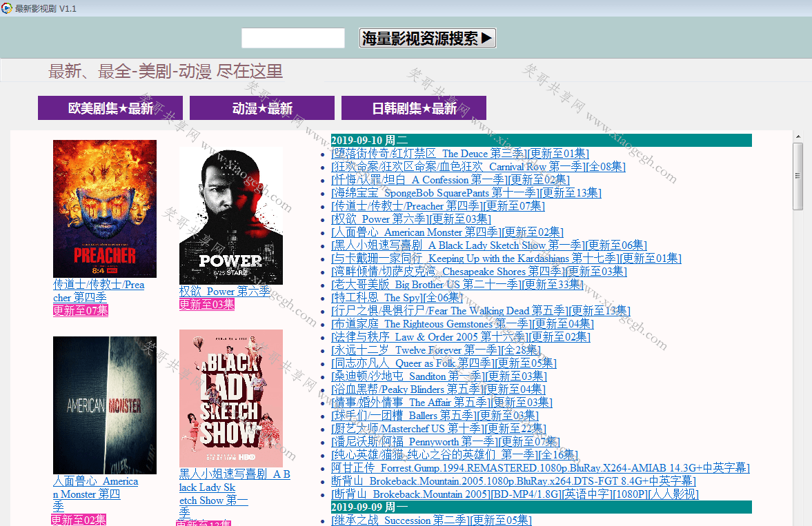Screen dimensions: 812x526
Task: Click the pink 更新至07集 badge
Action: point(80,311)
